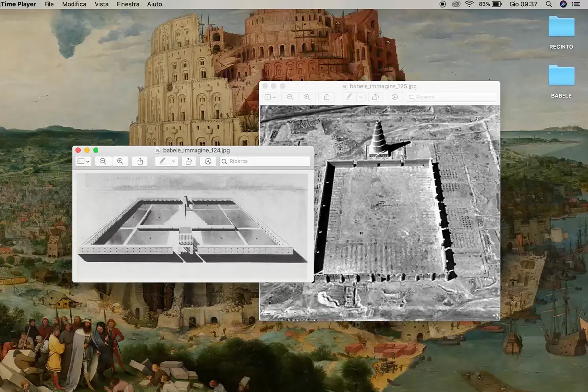Viewport: 588px width, 392px height.
Task: Click the aerial photograph in babele_immagine_125
Action: [379, 213]
